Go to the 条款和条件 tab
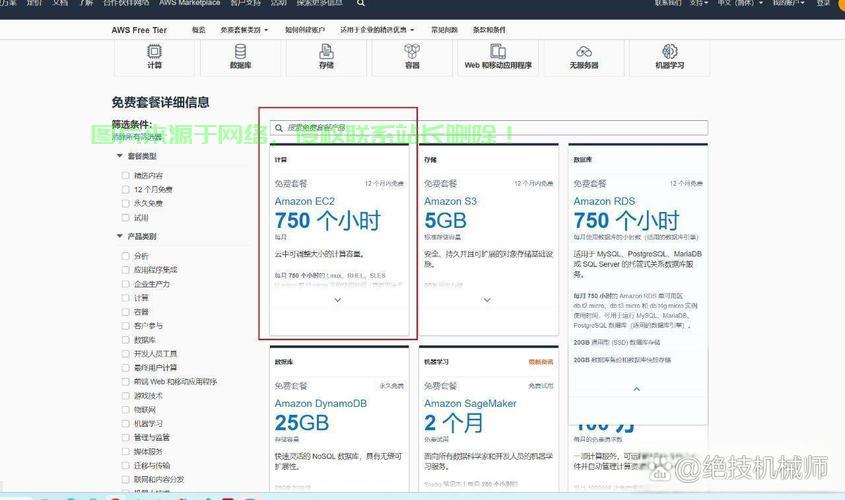Viewport: 845px width, 500px height. tap(489, 30)
